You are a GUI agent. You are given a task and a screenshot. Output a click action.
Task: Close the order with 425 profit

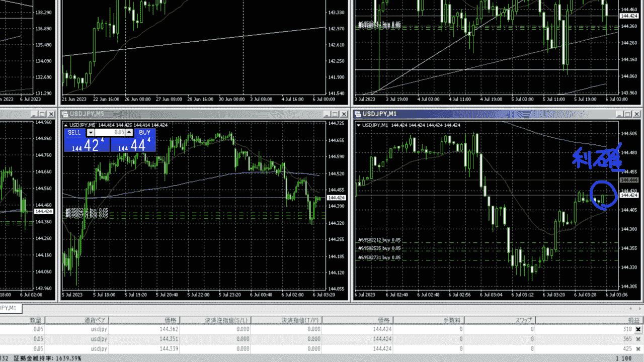point(638,349)
